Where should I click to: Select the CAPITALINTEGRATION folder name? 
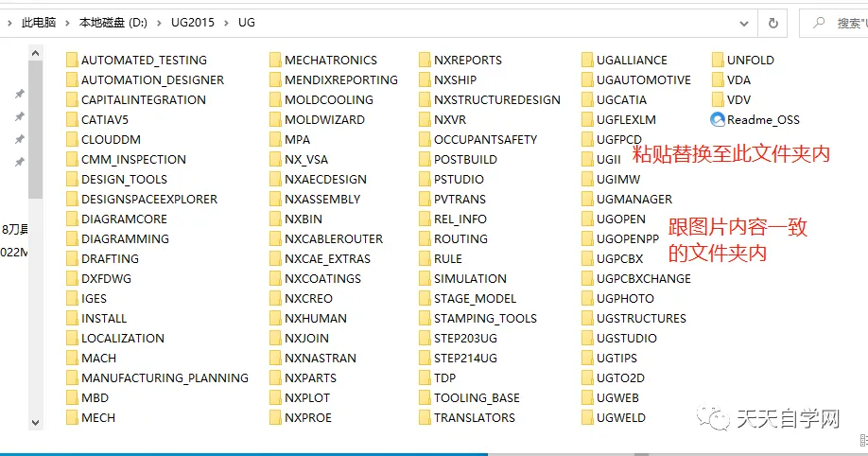(144, 99)
